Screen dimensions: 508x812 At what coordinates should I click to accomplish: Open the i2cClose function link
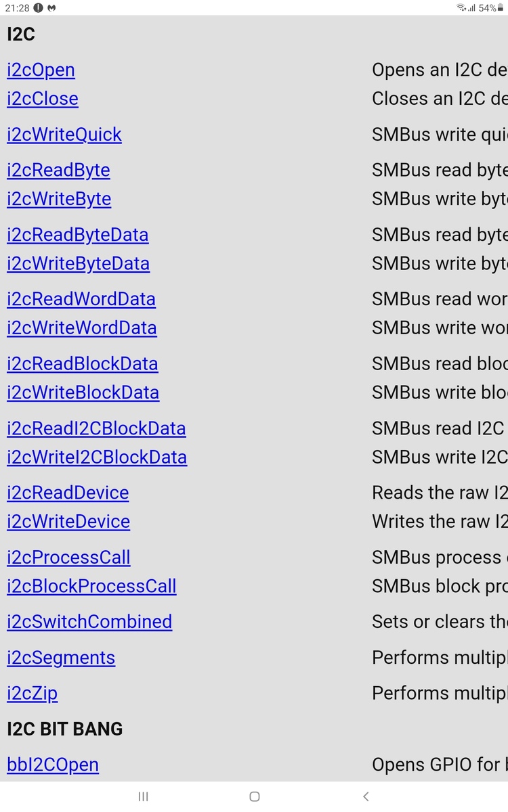(43, 99)
